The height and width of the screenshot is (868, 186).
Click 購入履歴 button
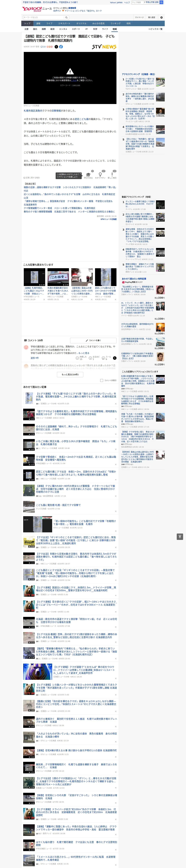pos(152,18)
